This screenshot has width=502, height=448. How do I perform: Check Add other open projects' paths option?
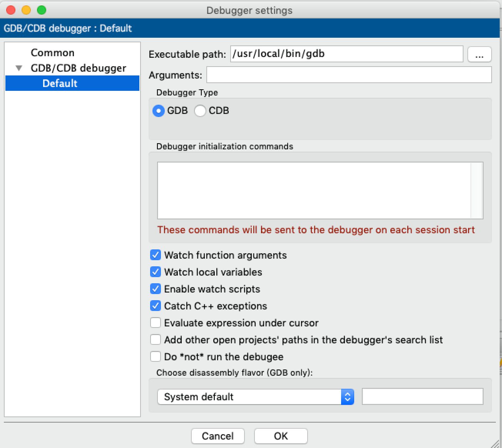[x=156, y=340]
